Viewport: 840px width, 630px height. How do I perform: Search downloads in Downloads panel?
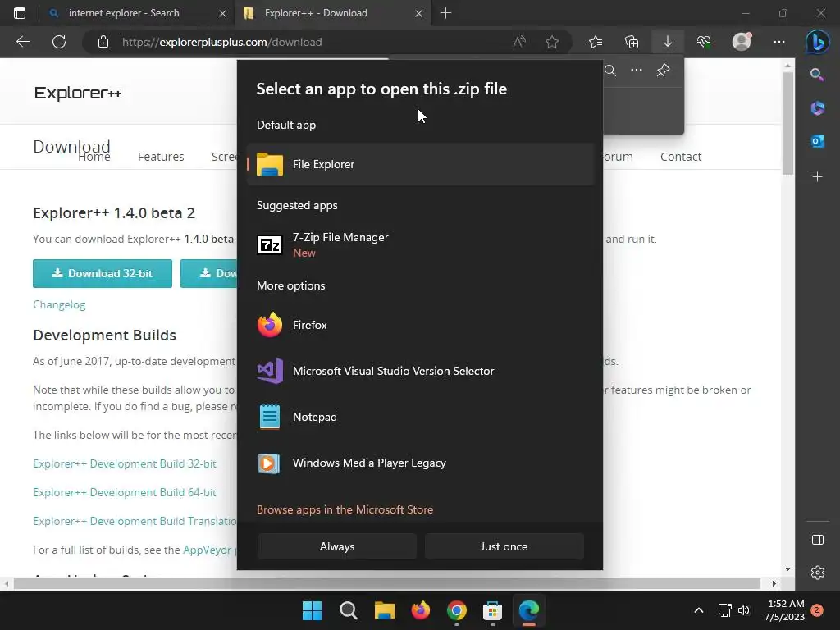coord(610,71)
